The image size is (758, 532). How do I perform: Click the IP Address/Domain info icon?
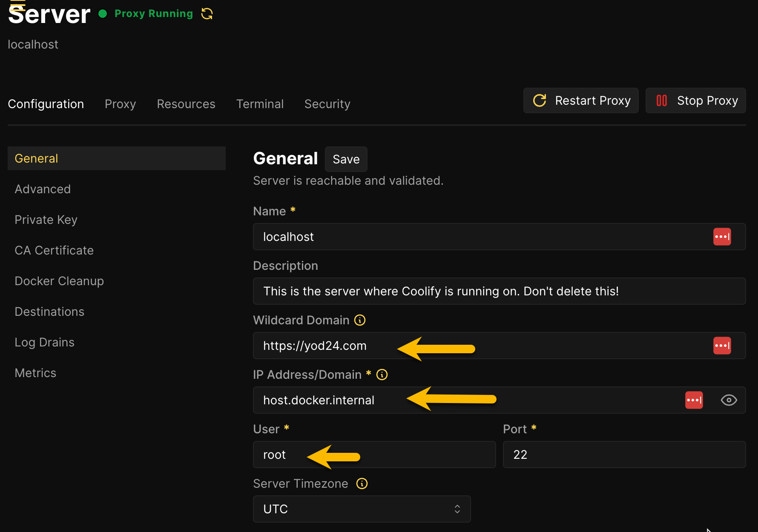pyautogui.click(x=382, y=375)
